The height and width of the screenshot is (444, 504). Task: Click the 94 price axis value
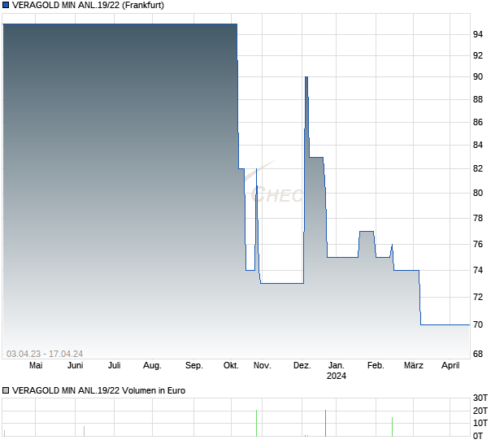478,34
